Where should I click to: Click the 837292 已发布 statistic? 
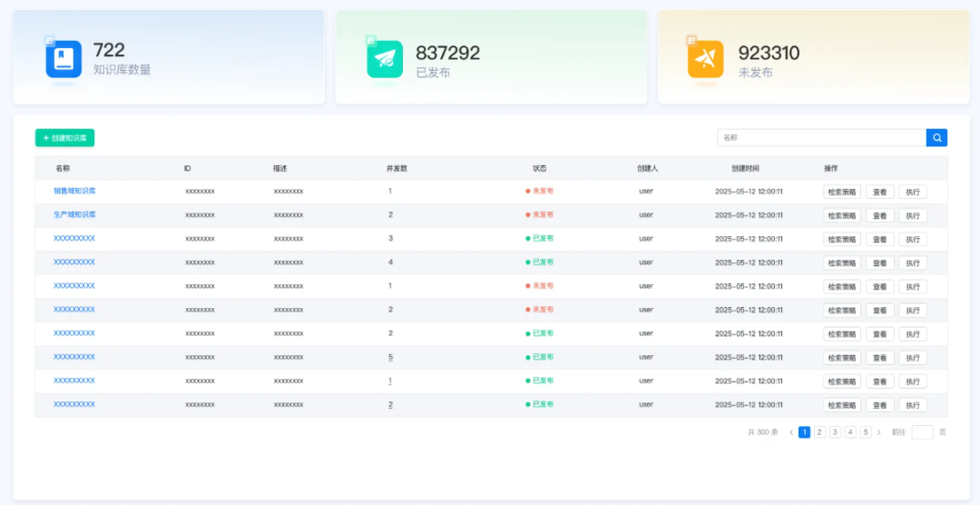[448, 62]
